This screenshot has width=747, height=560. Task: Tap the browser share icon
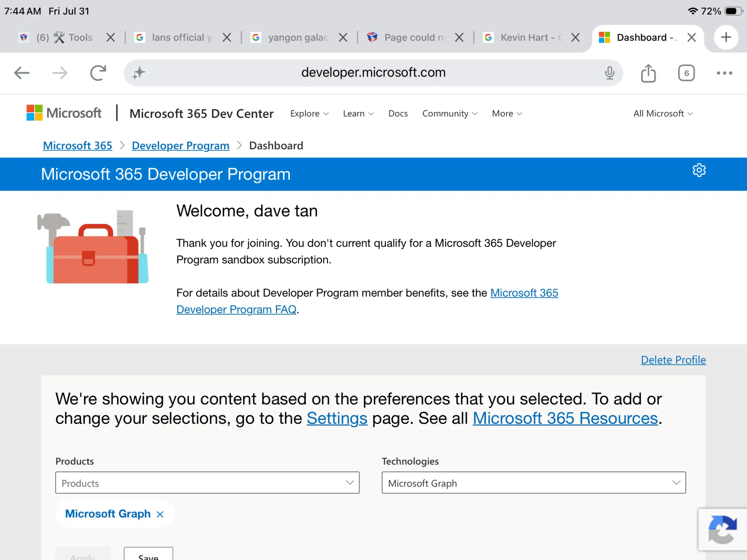tap(648, 73)
